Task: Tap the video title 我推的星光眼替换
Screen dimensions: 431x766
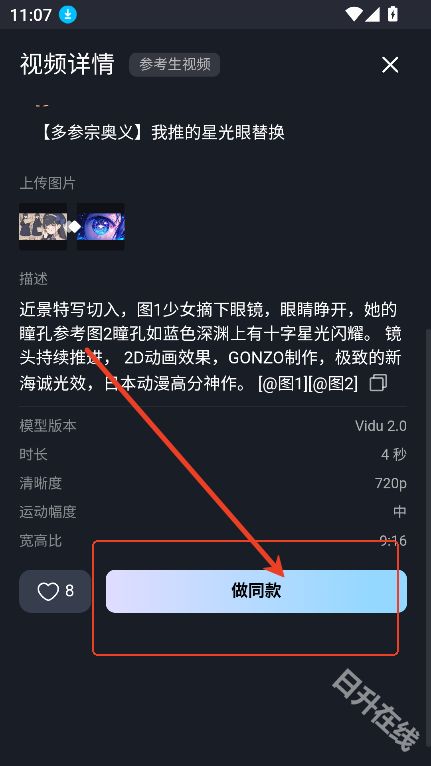Action: tap(218, 132)
